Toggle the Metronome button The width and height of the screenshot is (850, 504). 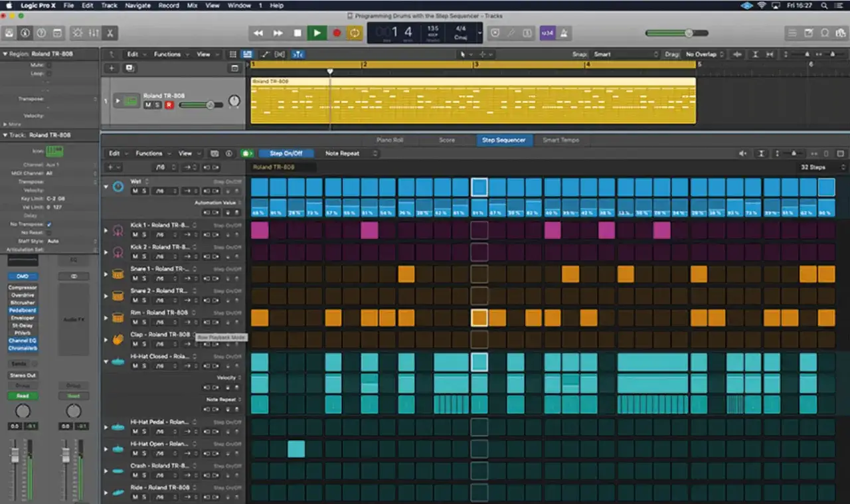pyautogui.click(x=563, y=33)
